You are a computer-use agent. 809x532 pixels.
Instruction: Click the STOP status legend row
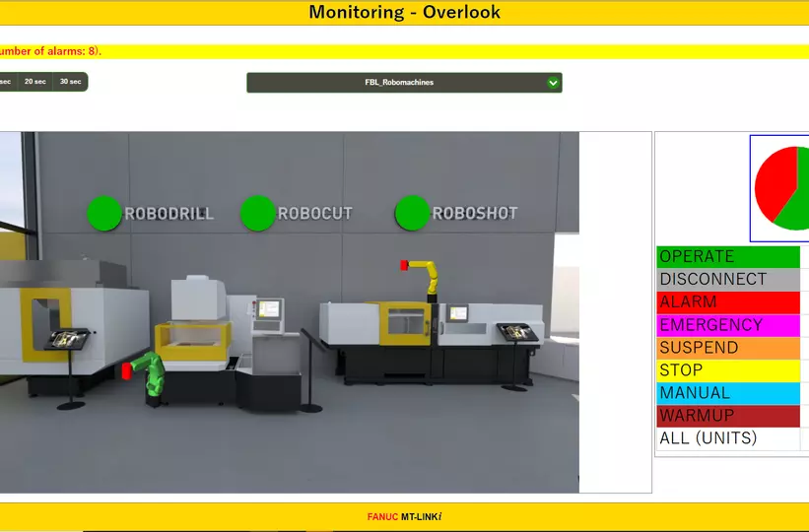point(728,370)
